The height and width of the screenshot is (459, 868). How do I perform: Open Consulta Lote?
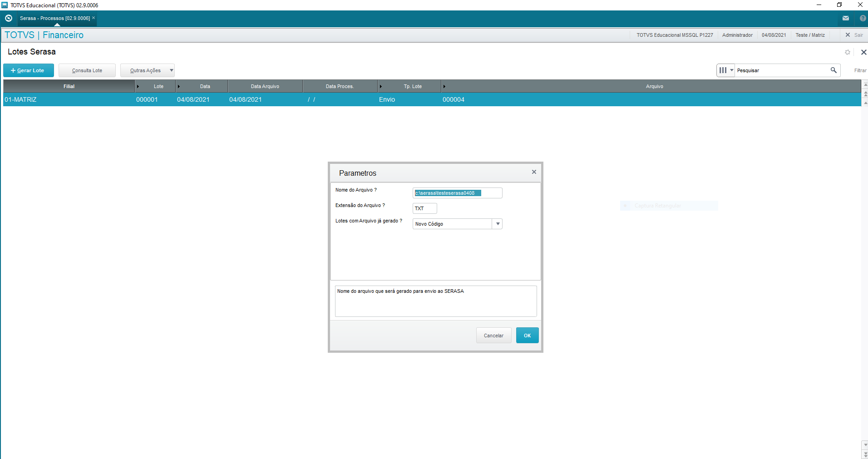click(87, 70)
